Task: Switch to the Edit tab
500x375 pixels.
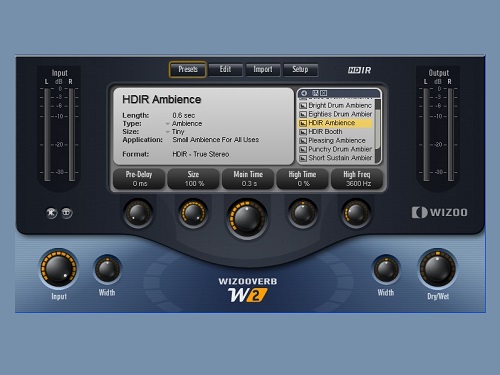Action: point(225,70)
